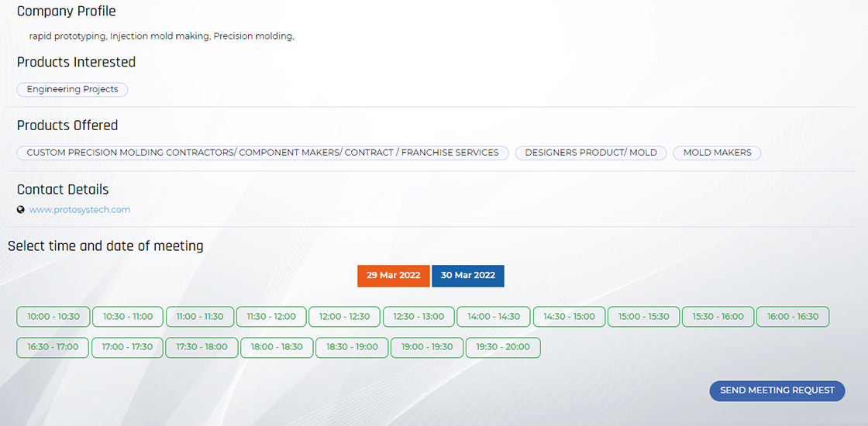This screenshot has height=426, width=868.
Task: Choose the 15:00 - 15:30 meeting slot
Action: pyautogui.click(x=644, y=317)
